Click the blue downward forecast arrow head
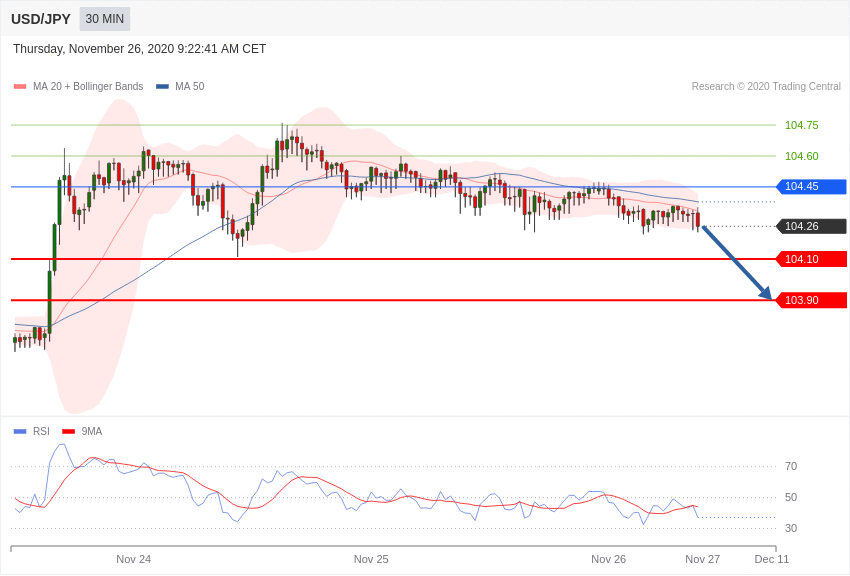850x576 pixels. [766, 293]
